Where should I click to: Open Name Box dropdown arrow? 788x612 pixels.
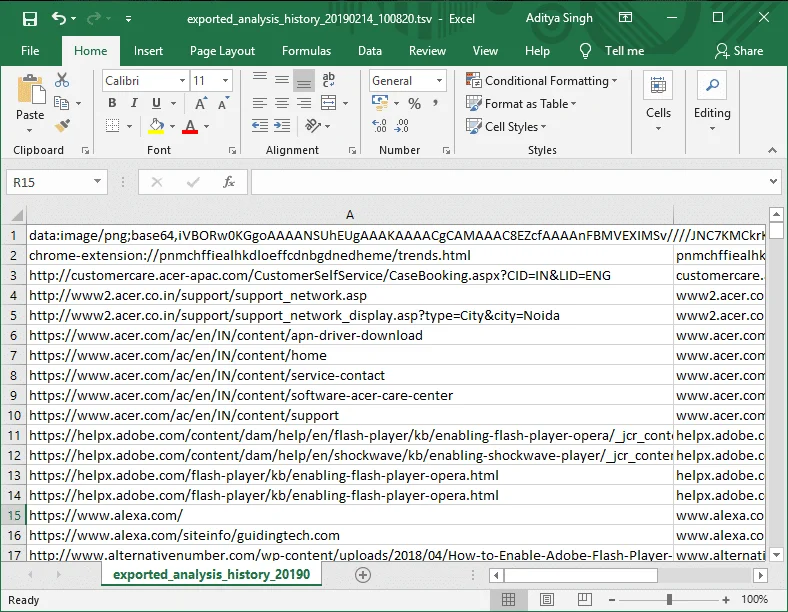pos(97,181)
